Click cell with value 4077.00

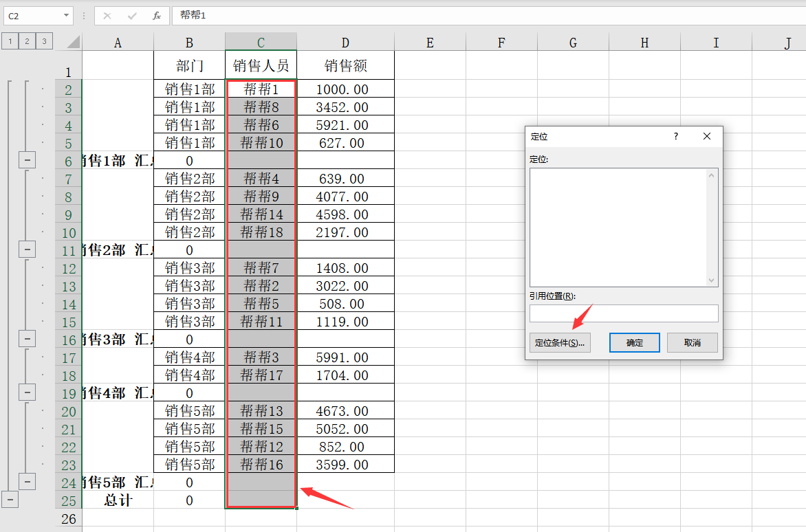(x=345, y=196)
